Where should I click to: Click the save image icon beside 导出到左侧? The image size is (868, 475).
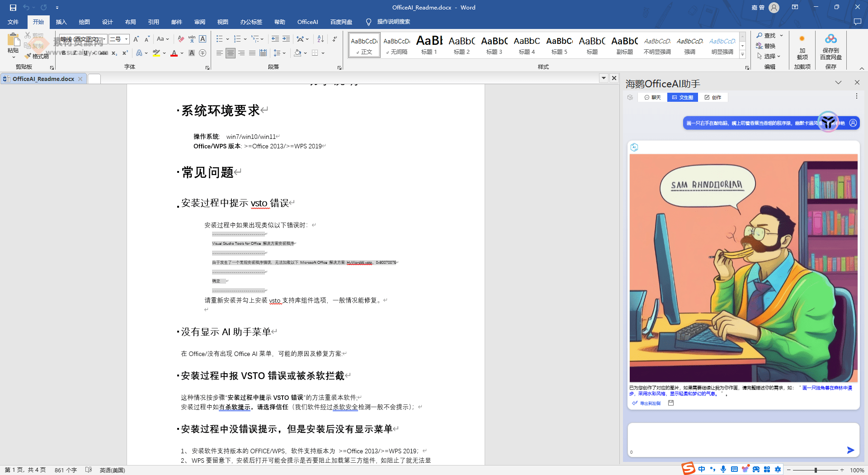670,403
